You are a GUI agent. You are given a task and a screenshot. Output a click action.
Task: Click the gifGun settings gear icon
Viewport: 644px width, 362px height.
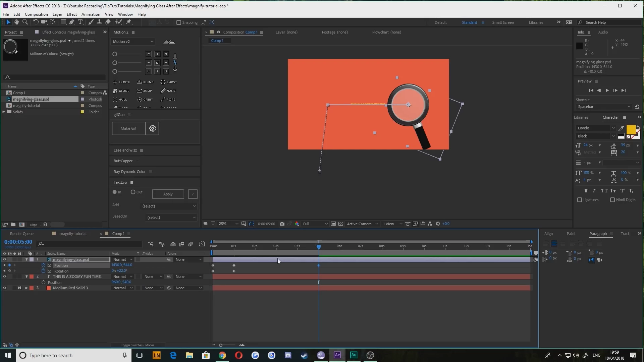(x=152, y=128)
